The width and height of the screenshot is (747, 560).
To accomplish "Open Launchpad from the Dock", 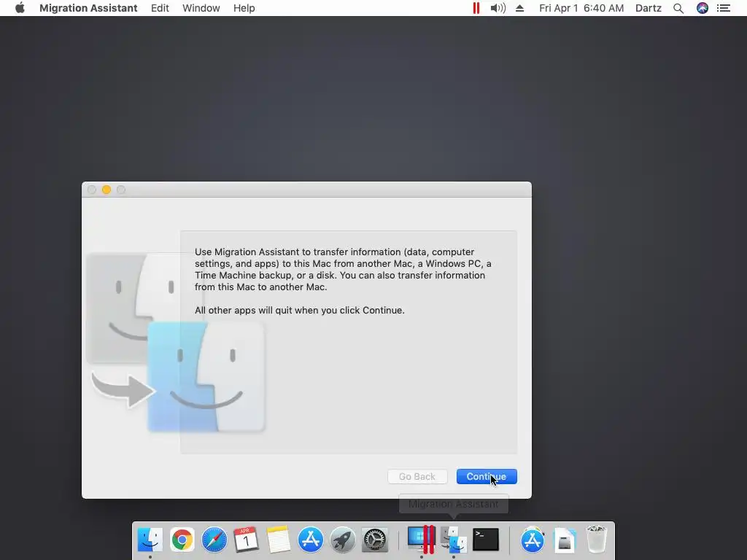I will pyautogui.click(x=343, y=540).
